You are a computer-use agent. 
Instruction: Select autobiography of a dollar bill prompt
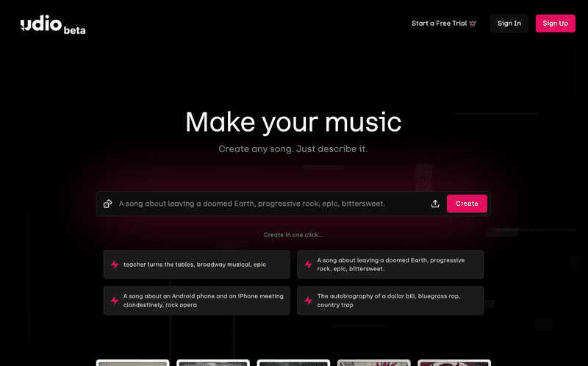tap(390, 301)
